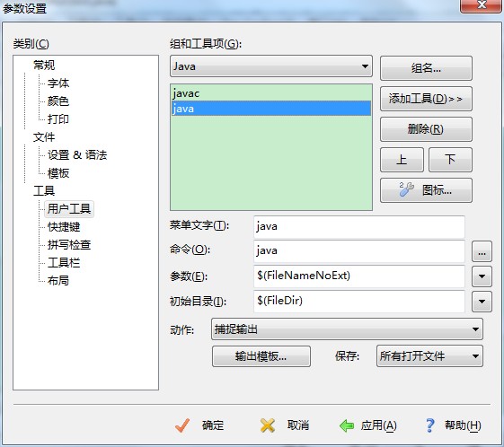
Task: Click the green arrow 应用 icon
Action: coord(347,425)
